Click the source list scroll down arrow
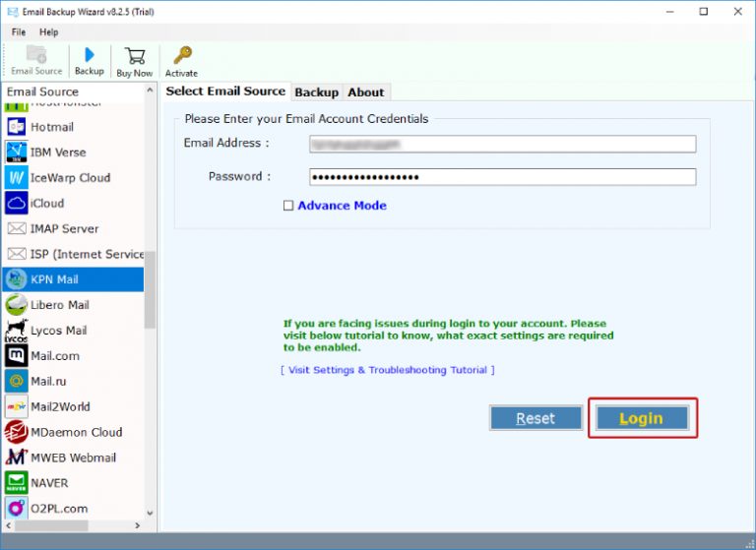This screenshot has width=756, height=550. pos(150,513)
